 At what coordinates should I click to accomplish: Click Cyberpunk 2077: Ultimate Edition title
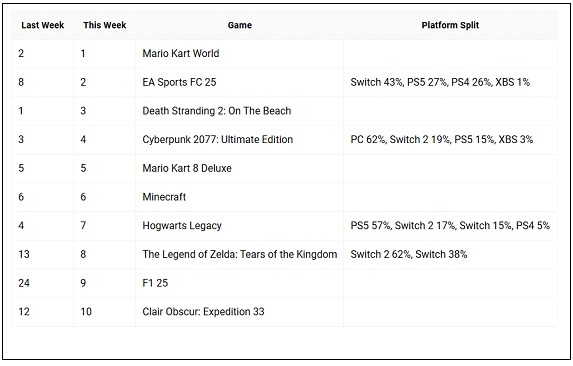point(218,139)
